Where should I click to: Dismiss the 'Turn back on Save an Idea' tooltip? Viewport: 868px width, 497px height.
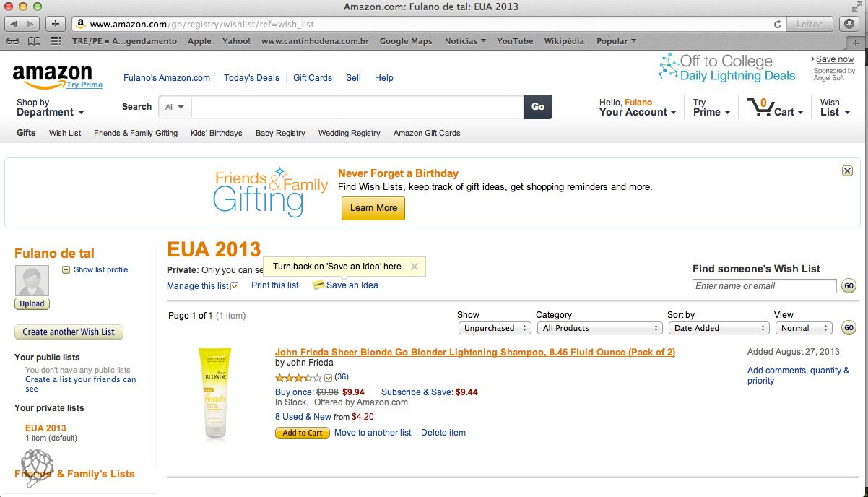point(415,266)
